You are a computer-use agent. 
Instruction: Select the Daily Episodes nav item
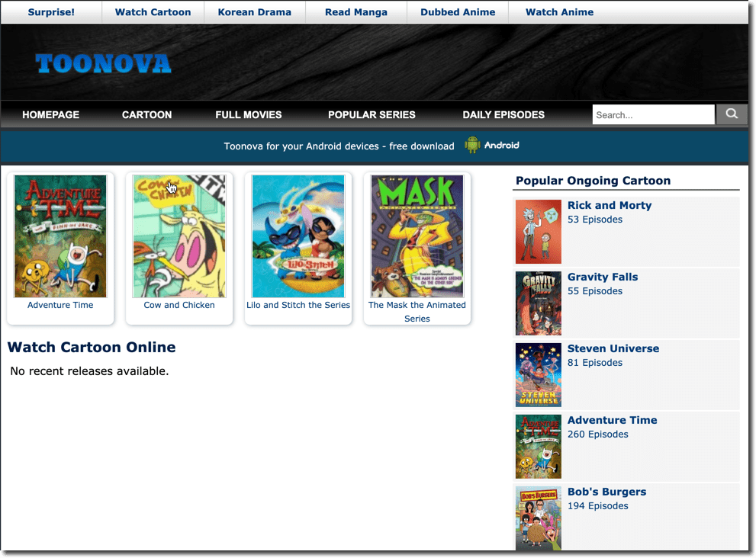pyautogui.click(x=503, y=114)
